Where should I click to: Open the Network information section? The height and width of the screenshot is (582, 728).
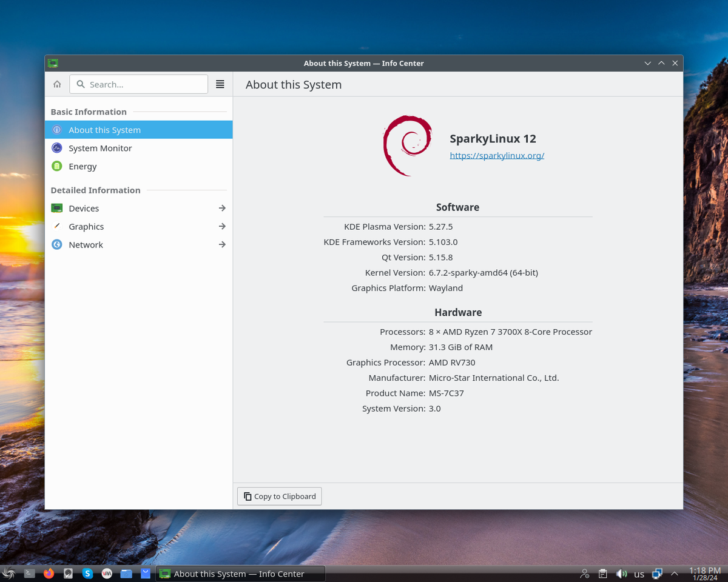86,244
